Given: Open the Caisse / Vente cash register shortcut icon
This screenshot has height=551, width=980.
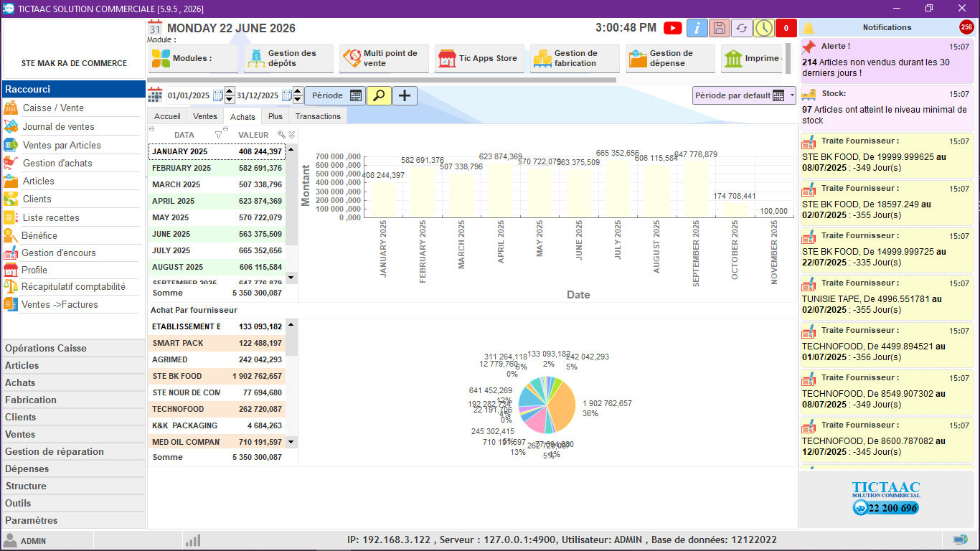Looking at the screenshot, I should [11, 108].
